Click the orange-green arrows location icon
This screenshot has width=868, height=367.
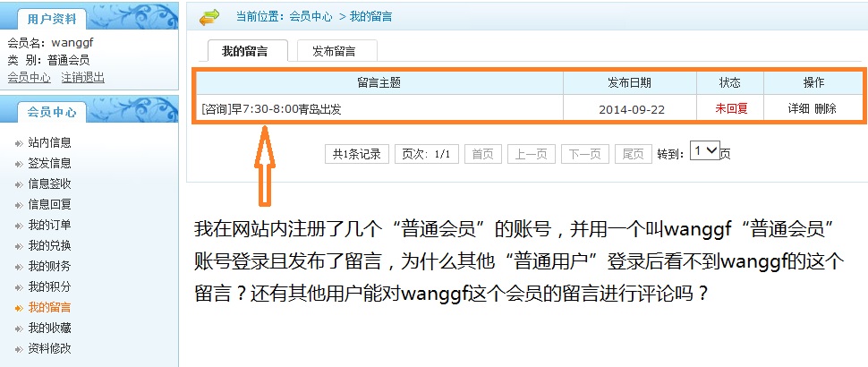point(209,17)
